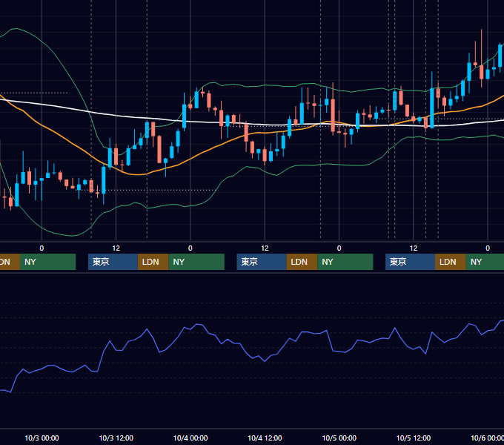Select the NY session block spanning 10/3 00:00
Viewport: 504px width, 445px height.
pos(47,262)
